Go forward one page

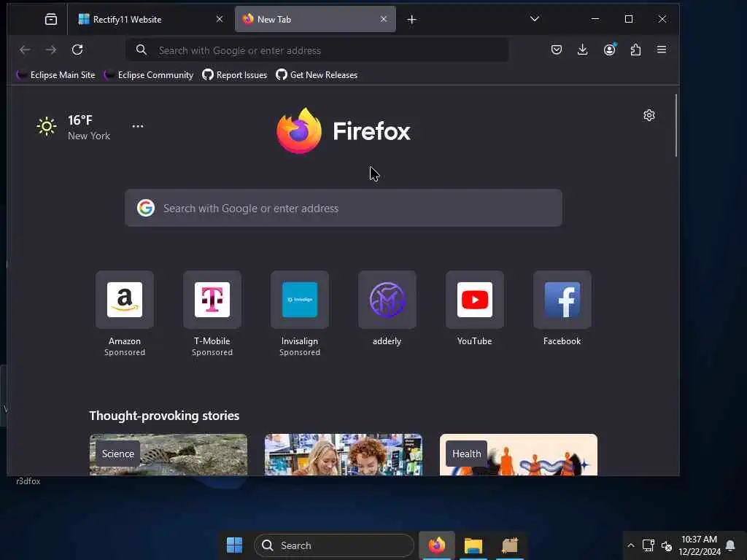point(51,50)
